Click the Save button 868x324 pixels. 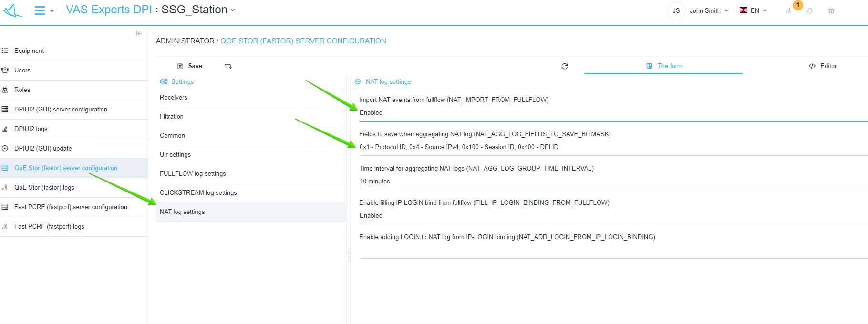point(190,66)
